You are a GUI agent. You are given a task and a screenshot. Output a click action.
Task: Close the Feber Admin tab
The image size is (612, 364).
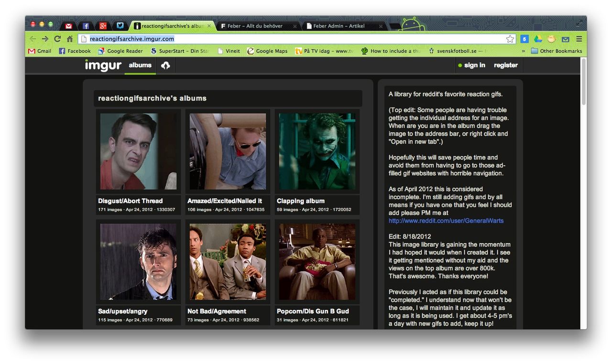[381, 26]
